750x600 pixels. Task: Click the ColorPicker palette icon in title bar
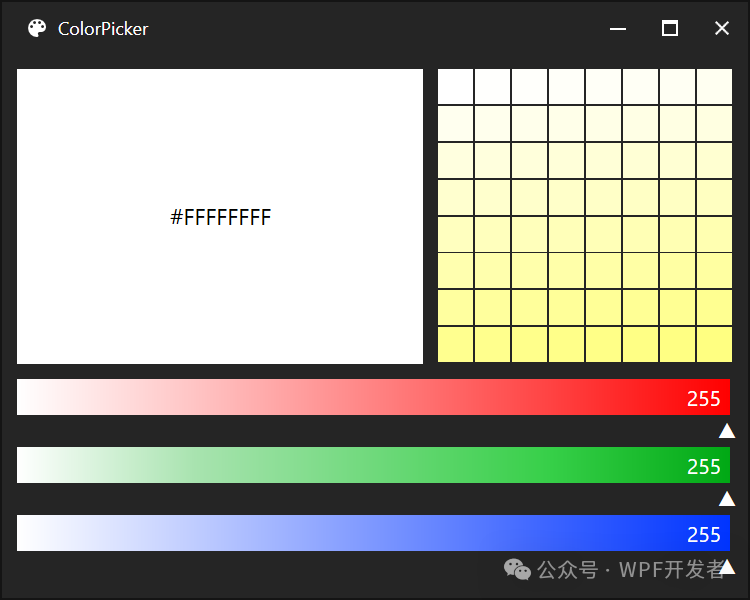click(x=37, y=28)
